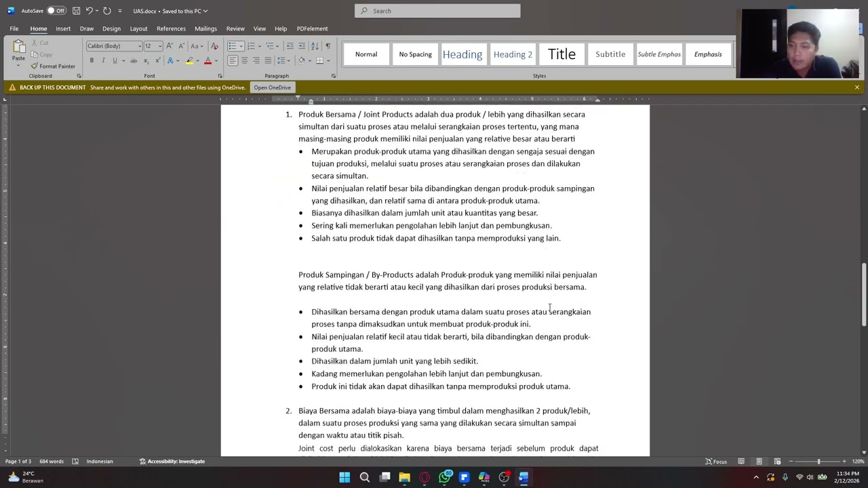This screenshot has height=488, width=868.
Task: Open the font color dropdown arrow
Action: click(x=216, y=61)
